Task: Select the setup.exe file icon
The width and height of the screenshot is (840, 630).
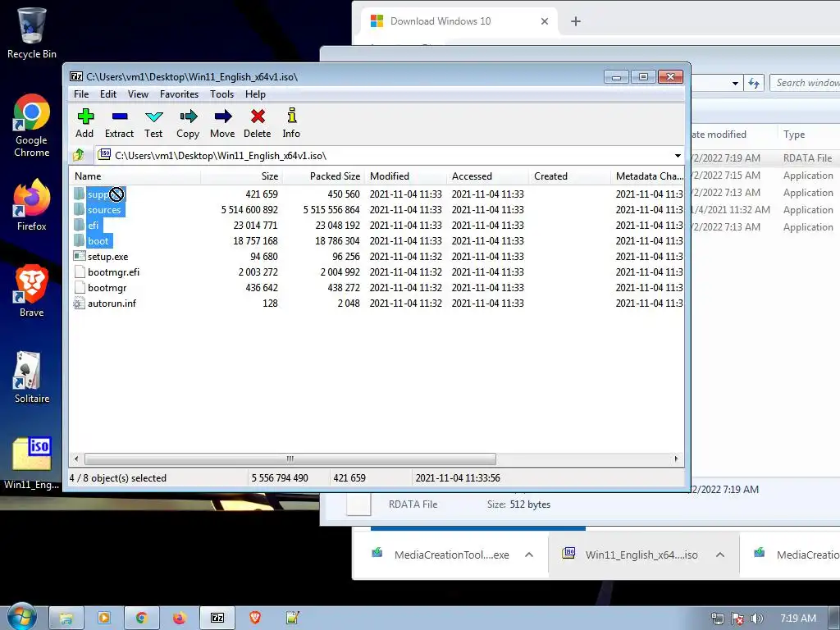Action: [x=80, y=256]
